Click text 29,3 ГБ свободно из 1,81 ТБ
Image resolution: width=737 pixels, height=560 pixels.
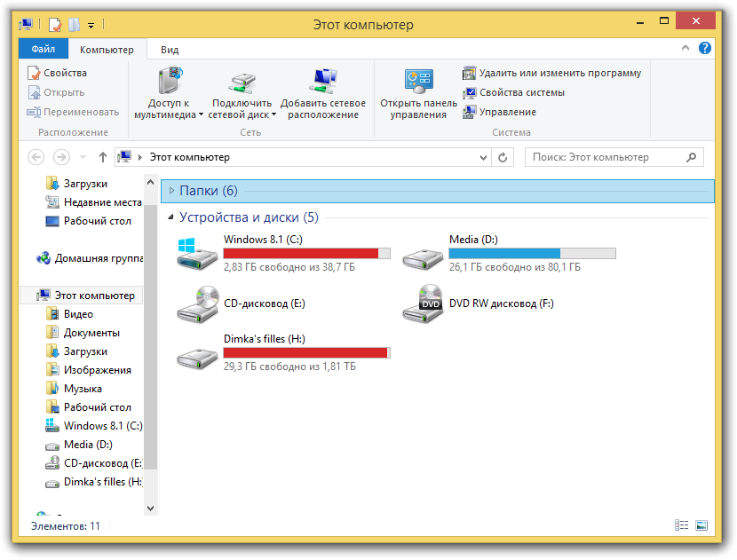(289, 367)
